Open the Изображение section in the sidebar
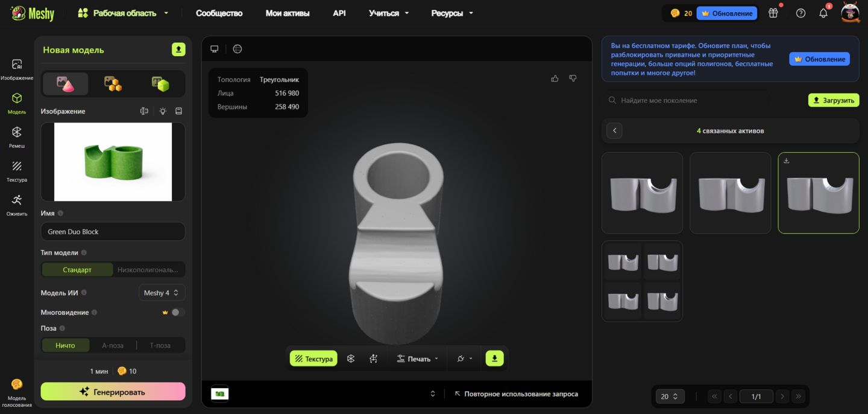The image size is (868, 414). 17,69
